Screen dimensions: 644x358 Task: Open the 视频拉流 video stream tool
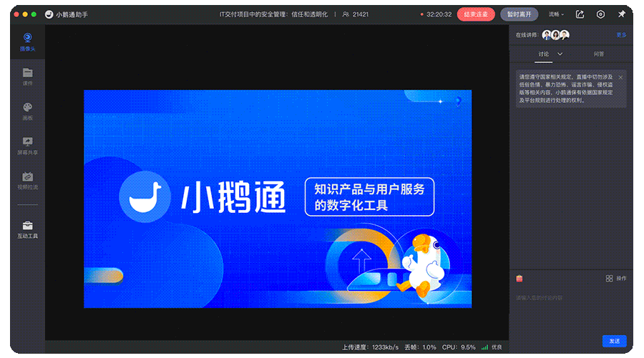click(x=27, y=180)
